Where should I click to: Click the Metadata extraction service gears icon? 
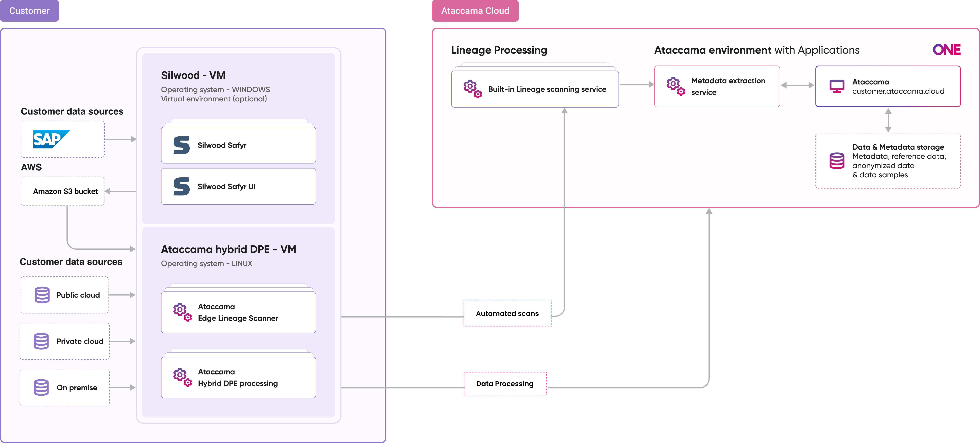tap(676, 86)
